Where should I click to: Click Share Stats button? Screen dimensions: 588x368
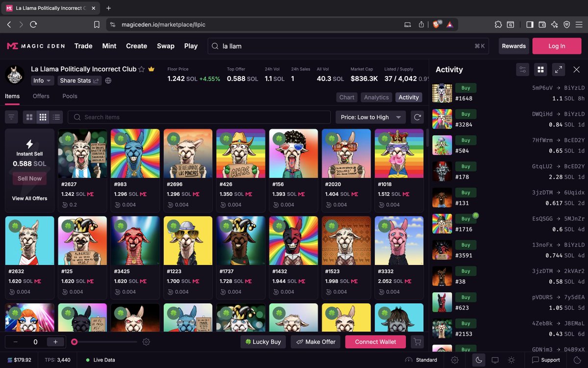(x=79, y=80)
